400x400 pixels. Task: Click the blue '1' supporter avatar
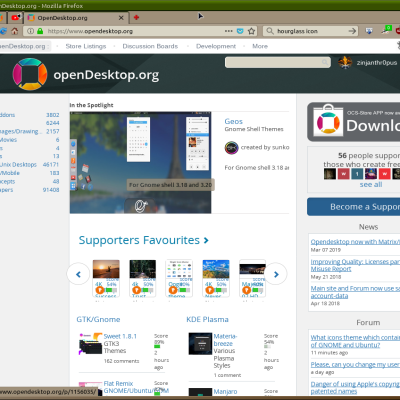357,174
